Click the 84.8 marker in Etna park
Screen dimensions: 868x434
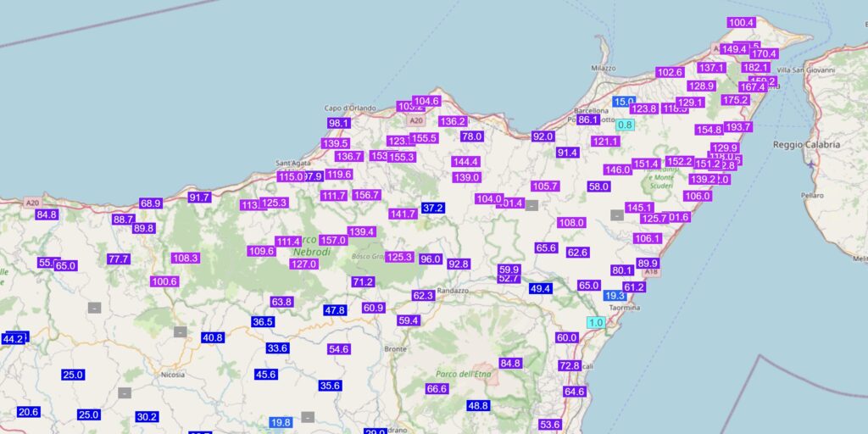click(510, 363)
